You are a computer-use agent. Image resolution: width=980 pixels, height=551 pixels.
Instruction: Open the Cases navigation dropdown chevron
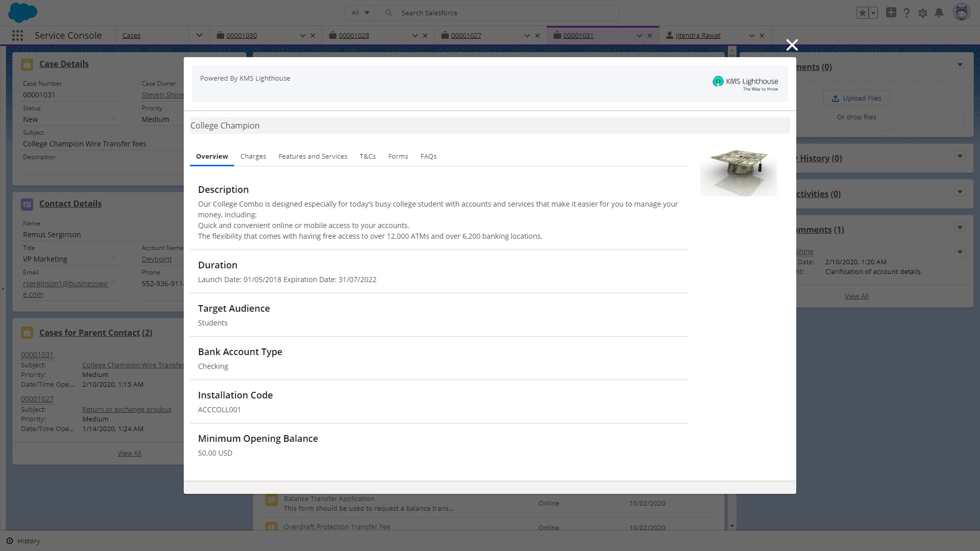pyautogui.click(x=200, y=35)
